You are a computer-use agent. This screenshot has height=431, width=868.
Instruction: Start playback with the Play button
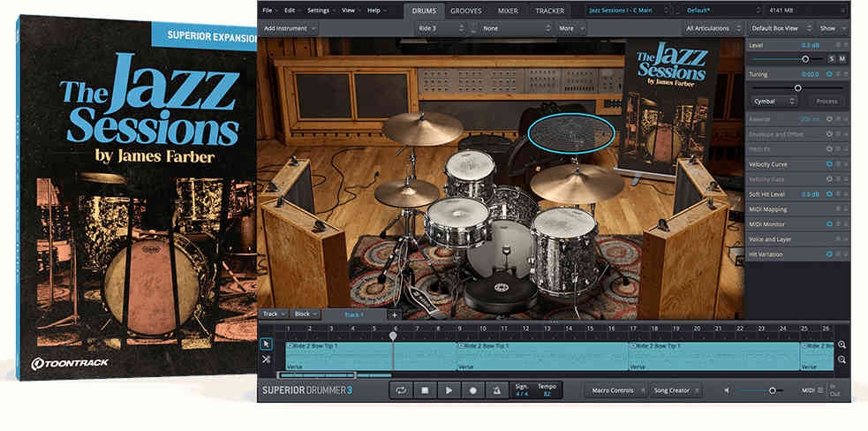point(449,390)
